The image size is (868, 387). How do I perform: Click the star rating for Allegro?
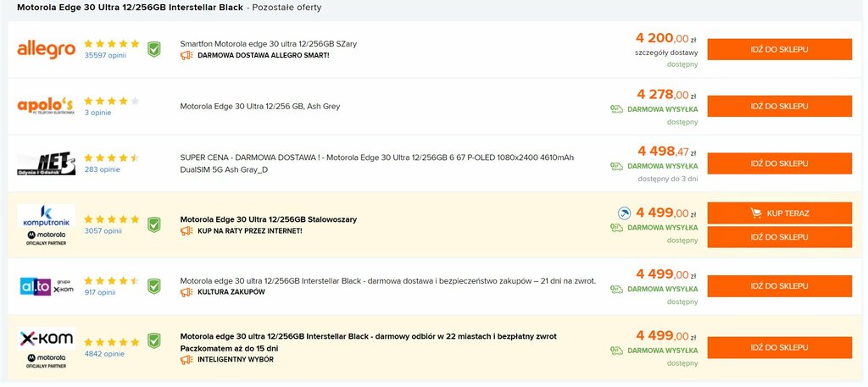point(112,44)
